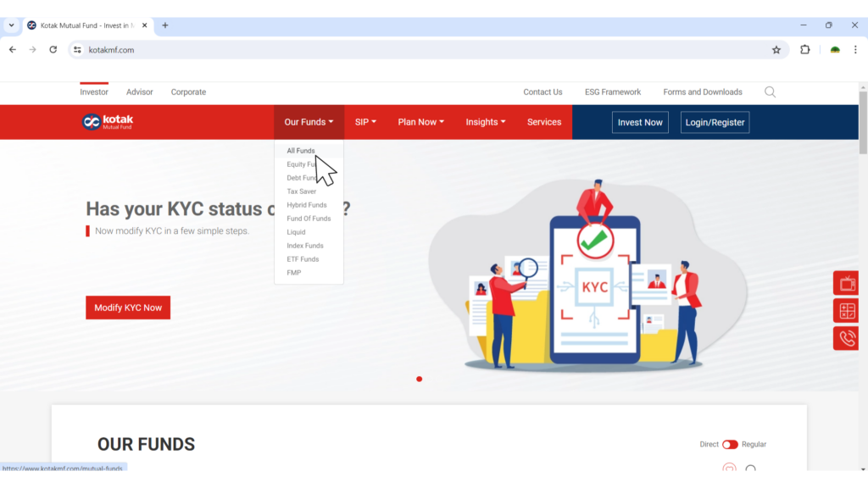The height and width of the screenshot is (488, 868).
Task: Open the Services page
Action: tap(544, 122)
